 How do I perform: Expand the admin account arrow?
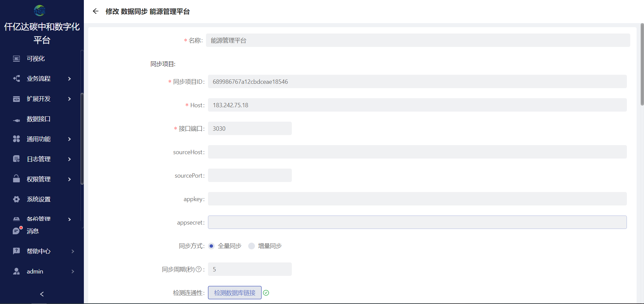coord(73,271)
